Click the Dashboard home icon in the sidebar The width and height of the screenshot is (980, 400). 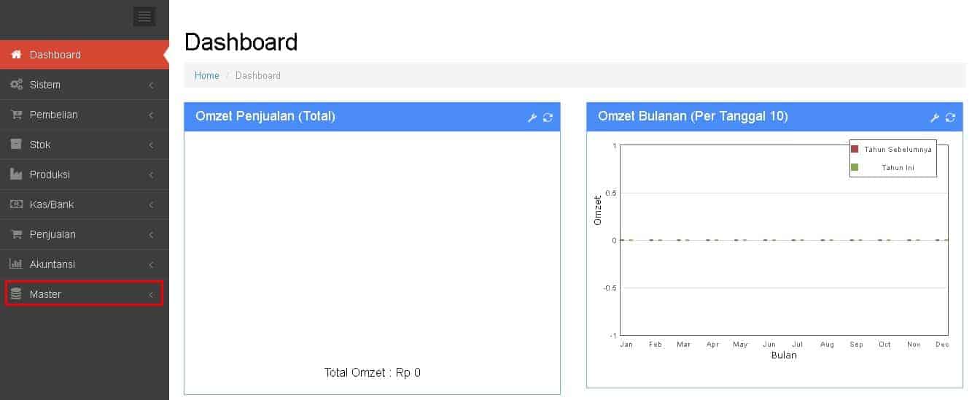pos(16,55)
